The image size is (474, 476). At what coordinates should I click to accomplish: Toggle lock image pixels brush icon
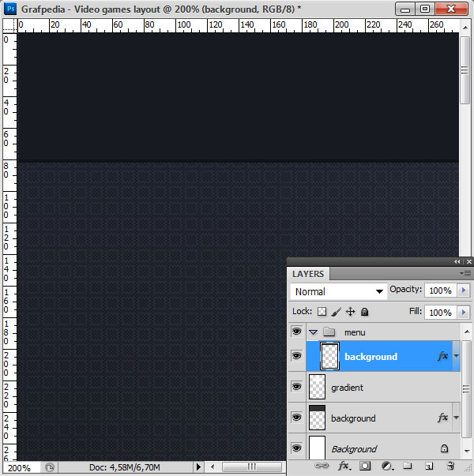pyautogui.click(x=336, y=312)
